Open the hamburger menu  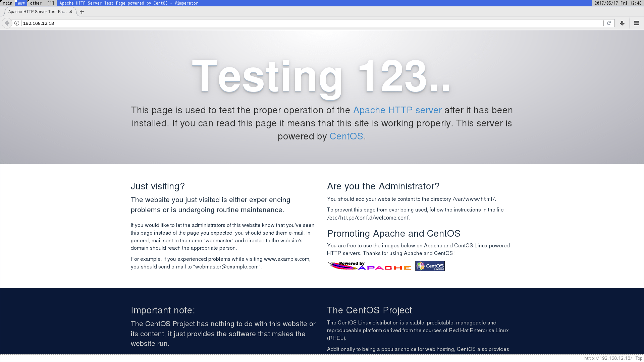click(x=637, y=23)
